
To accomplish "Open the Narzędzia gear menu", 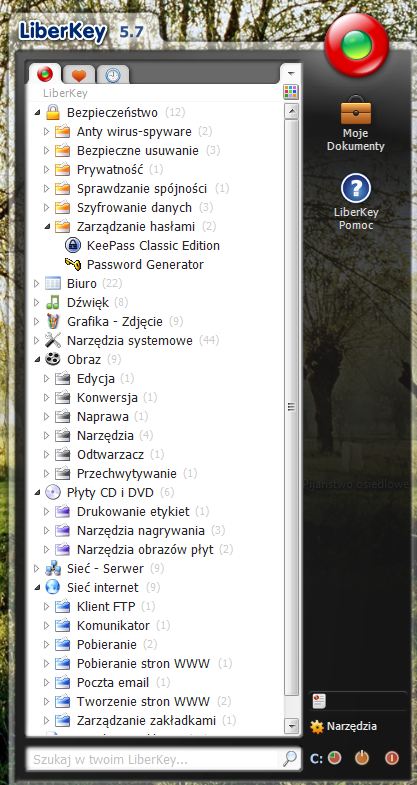I will pyautogui.click(x=343, y=726).
